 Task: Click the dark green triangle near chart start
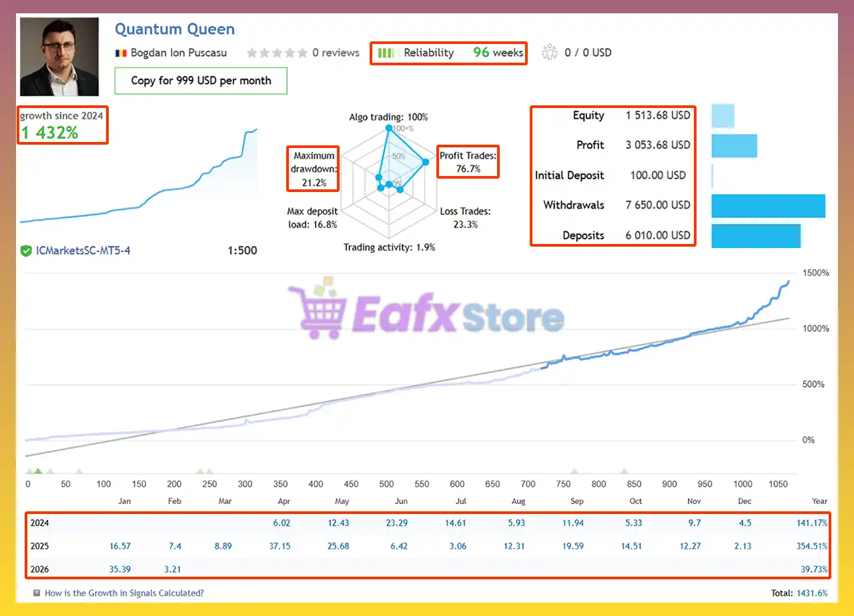tap(38, 471)
